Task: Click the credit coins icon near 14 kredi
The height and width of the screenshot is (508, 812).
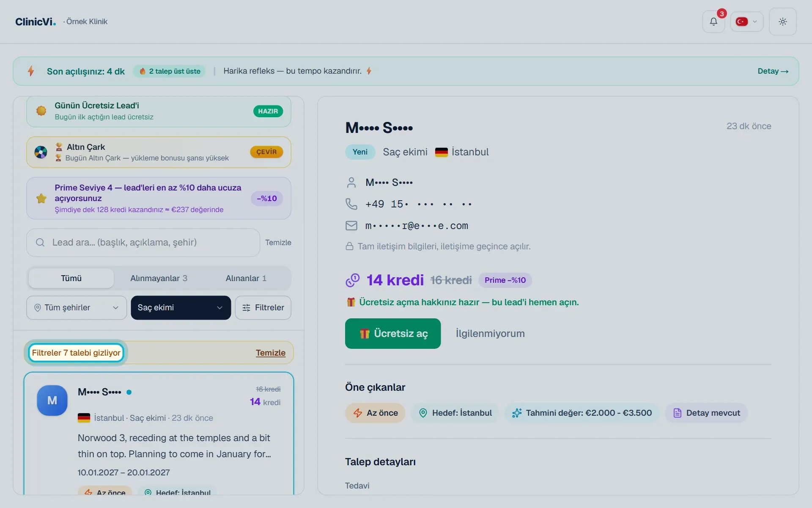Action: point(352,280)
